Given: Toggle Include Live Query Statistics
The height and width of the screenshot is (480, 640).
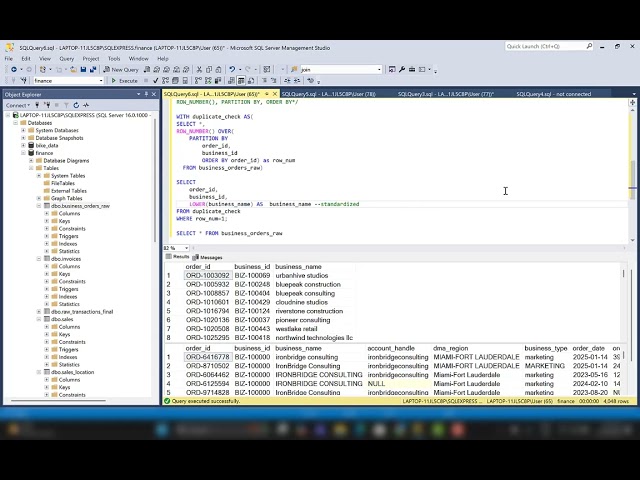Looking at the screenshot, I should pos(208,81).
